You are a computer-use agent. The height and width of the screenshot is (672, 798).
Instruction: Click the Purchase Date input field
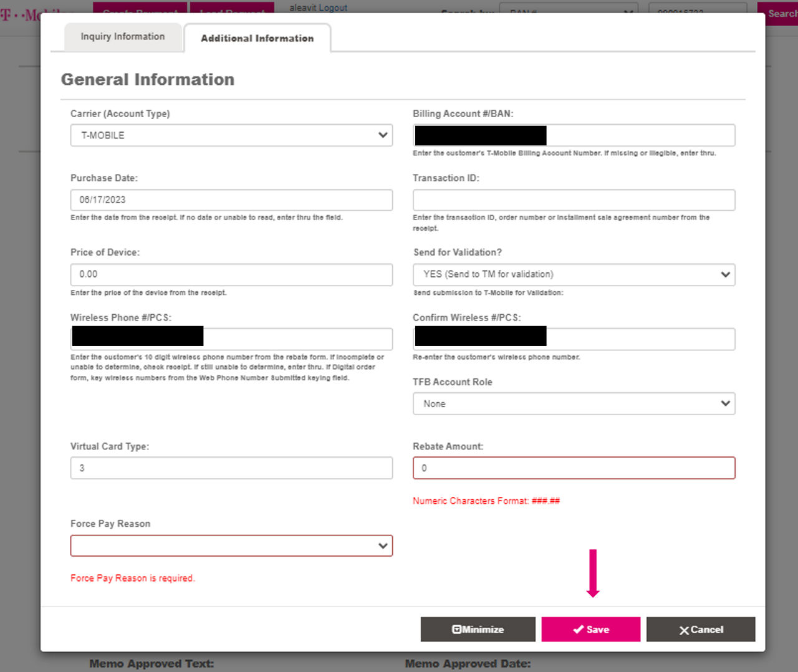231,200
